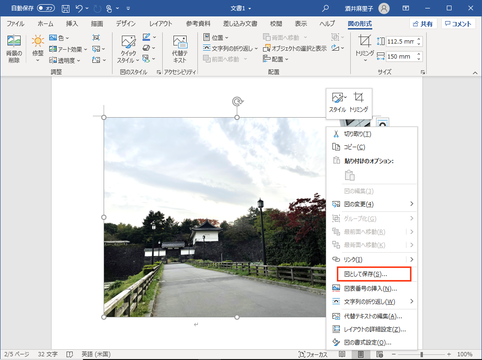Expand the 図の変更 submenu arrow
The height and width of the screenshot is (360, 482).
point(412,204)
